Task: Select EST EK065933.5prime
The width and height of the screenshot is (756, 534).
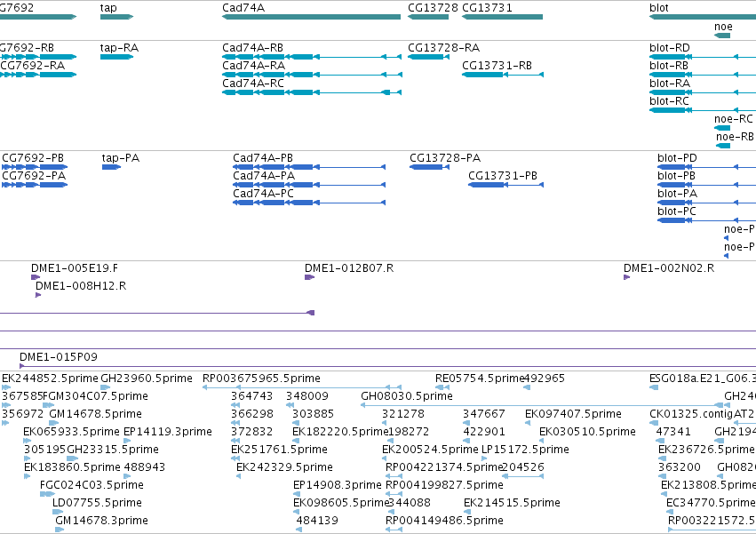Action: [x=71, y=431]
